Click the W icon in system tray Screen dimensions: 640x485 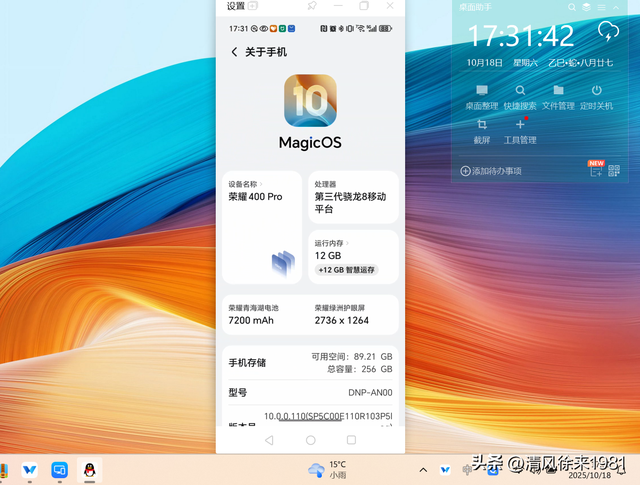pyautogui.click(x=445, y=470)
